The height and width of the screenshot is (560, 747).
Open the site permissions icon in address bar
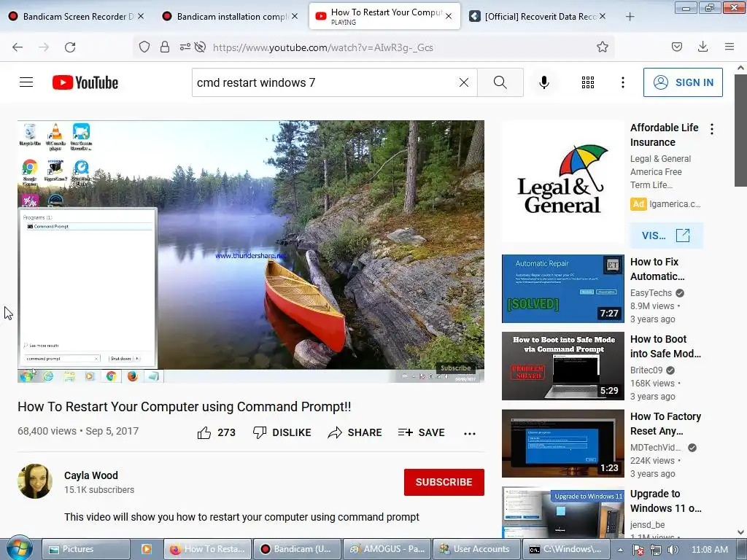click(185, 47)
